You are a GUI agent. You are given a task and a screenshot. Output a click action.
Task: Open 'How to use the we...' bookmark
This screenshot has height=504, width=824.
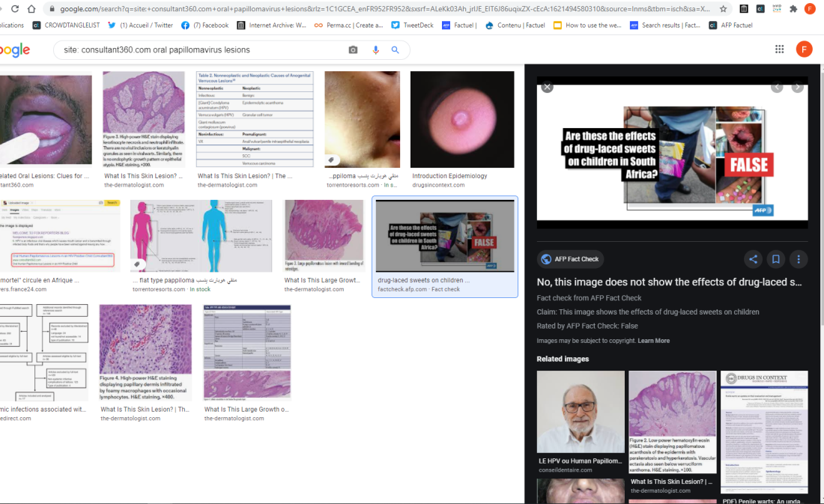(587, 25)
